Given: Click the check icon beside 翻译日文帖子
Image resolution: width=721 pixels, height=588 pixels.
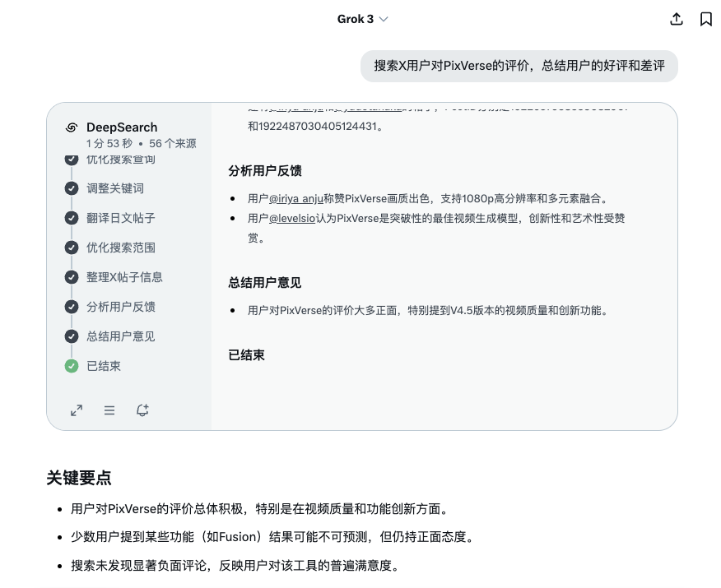Looking at the screenshot, I should tap(72, 218).
